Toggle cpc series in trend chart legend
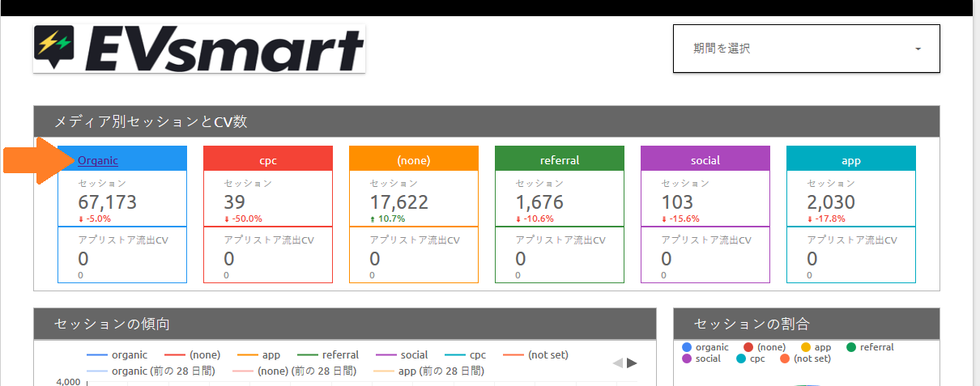 (466, 354)
